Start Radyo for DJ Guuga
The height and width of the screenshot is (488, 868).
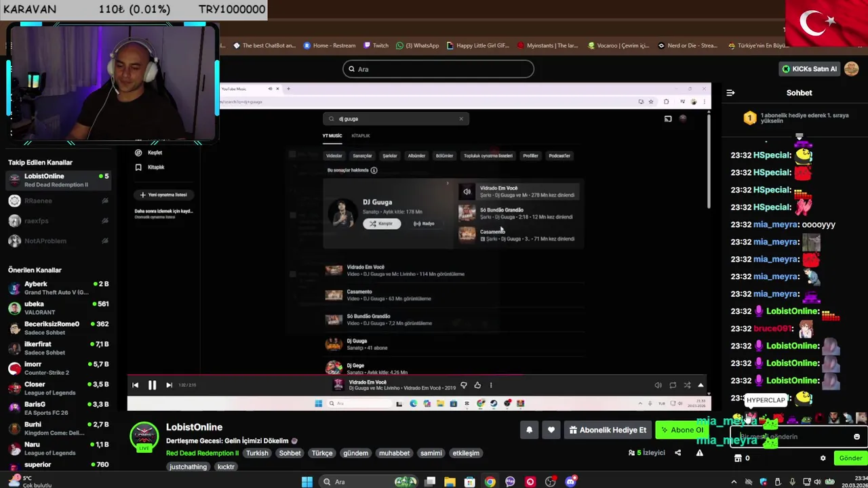(x=424, y=224)
